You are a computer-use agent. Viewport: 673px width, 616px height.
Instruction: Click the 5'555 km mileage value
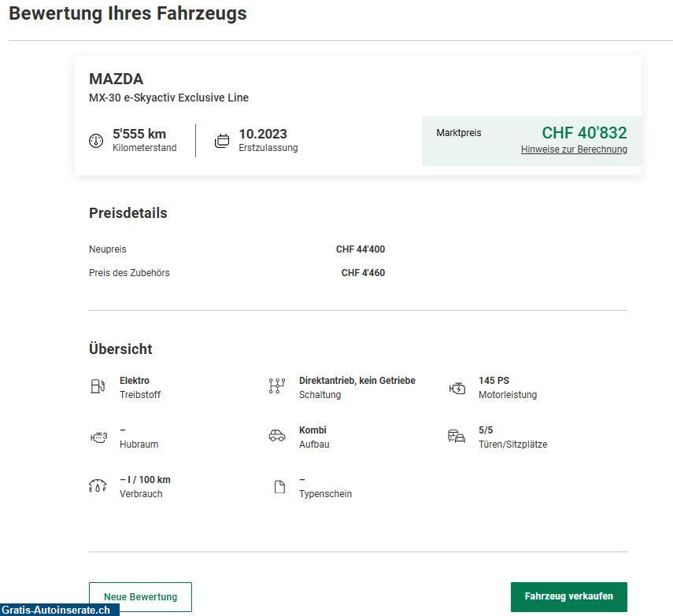pos(139,134)
